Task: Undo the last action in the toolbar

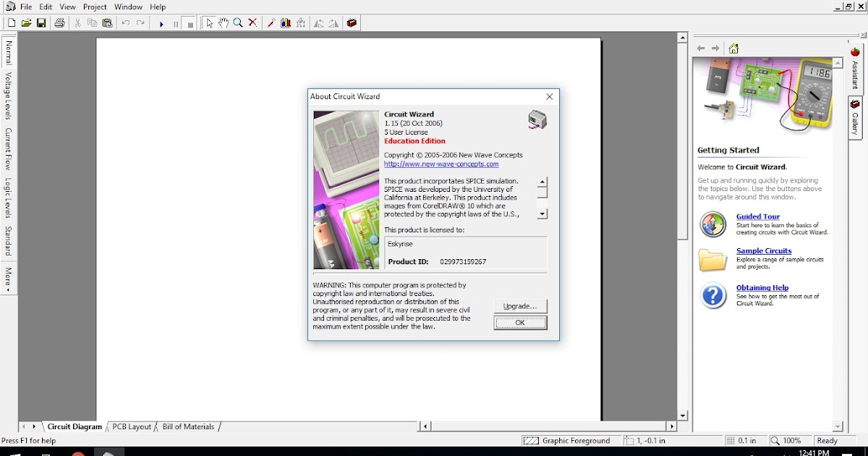Action: [126, 23]
